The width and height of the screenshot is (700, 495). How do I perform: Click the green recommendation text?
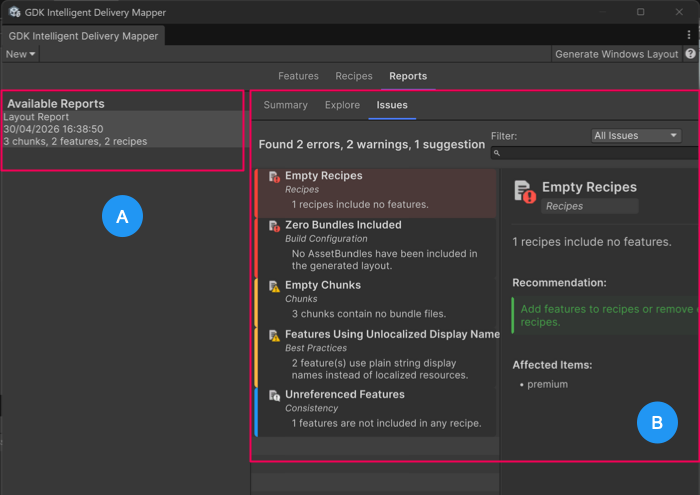coord(609,316)
